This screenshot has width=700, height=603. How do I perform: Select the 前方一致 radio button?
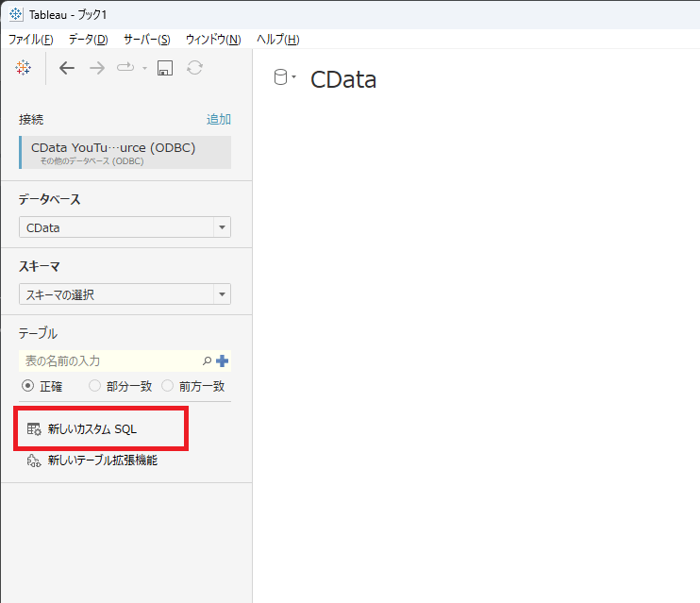pos(167,385)
